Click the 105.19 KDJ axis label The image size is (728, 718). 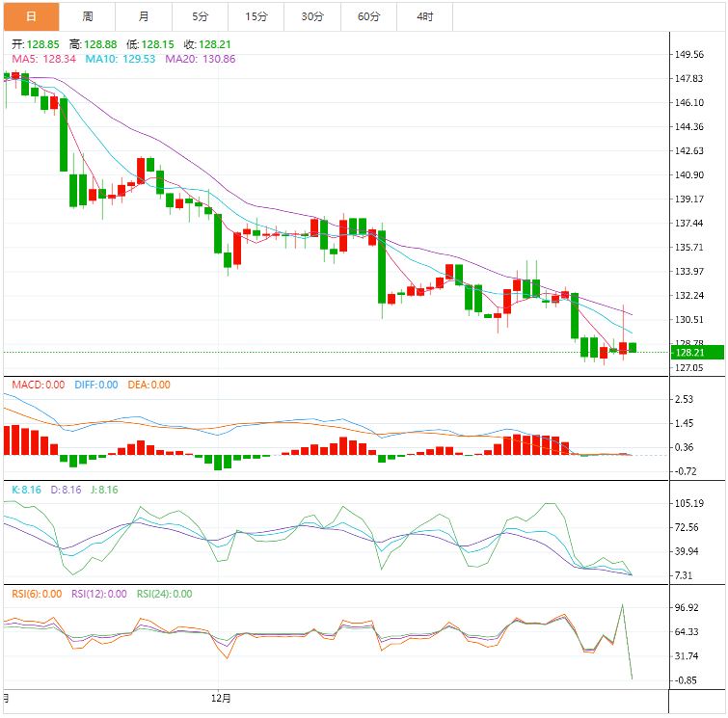[689, 503]
